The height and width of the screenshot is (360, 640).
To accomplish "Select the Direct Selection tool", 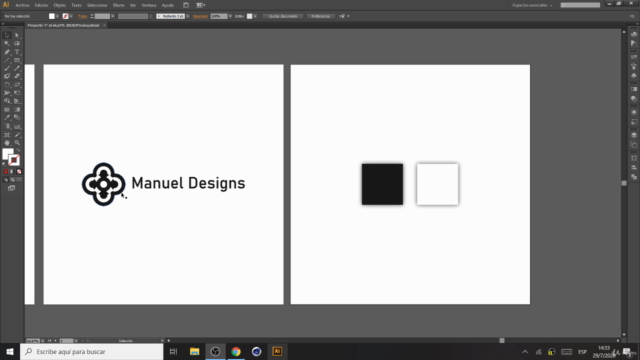I will tap(17, 36).
